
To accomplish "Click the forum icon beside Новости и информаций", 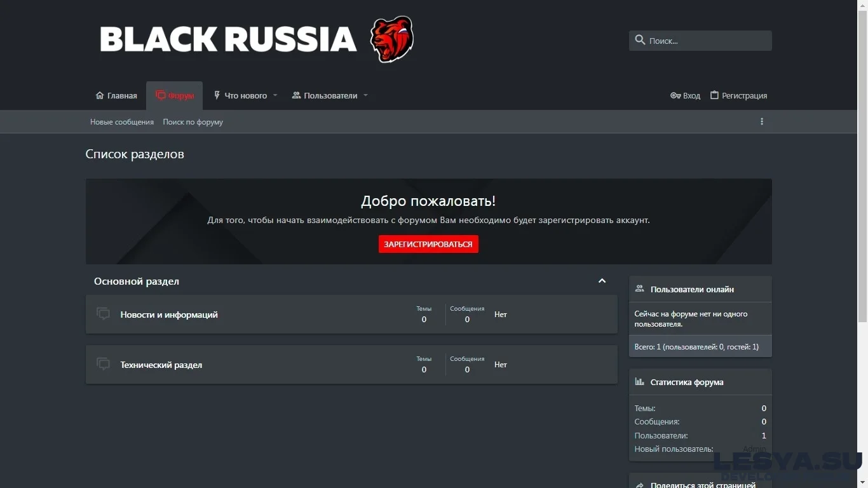I will (103, 313).
